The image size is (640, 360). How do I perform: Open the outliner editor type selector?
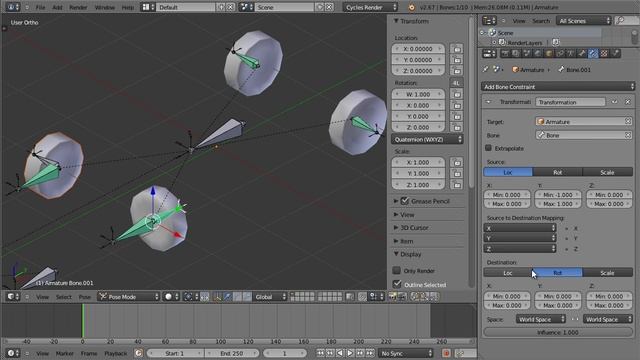click(x=489, y=20)
